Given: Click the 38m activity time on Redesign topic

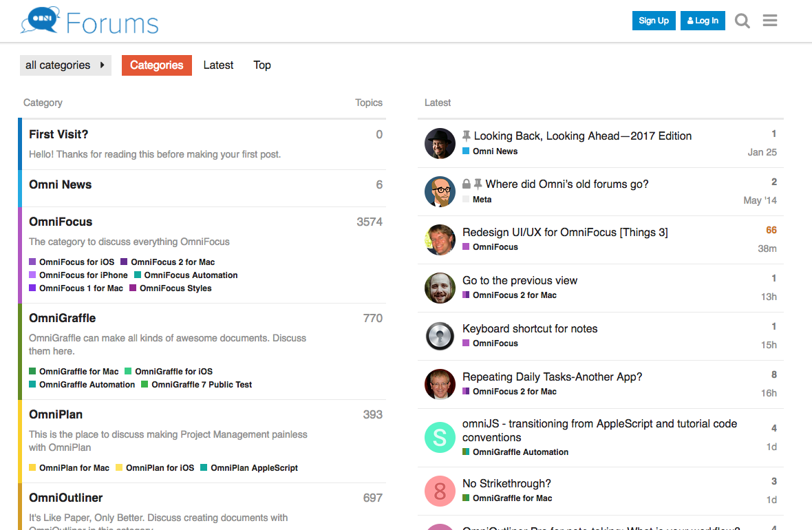Looking at the screenshot, I should [x=767, y=248].
